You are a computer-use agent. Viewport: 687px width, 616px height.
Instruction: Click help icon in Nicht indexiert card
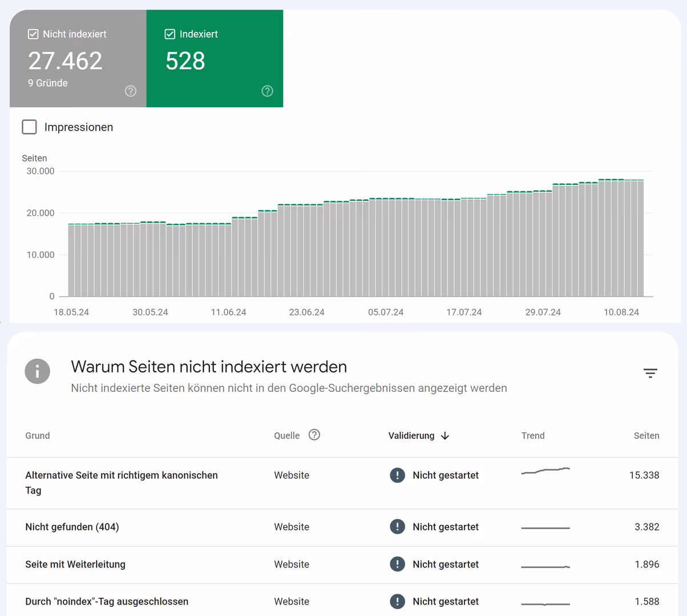pyautogui.click(x=131, y=91)
